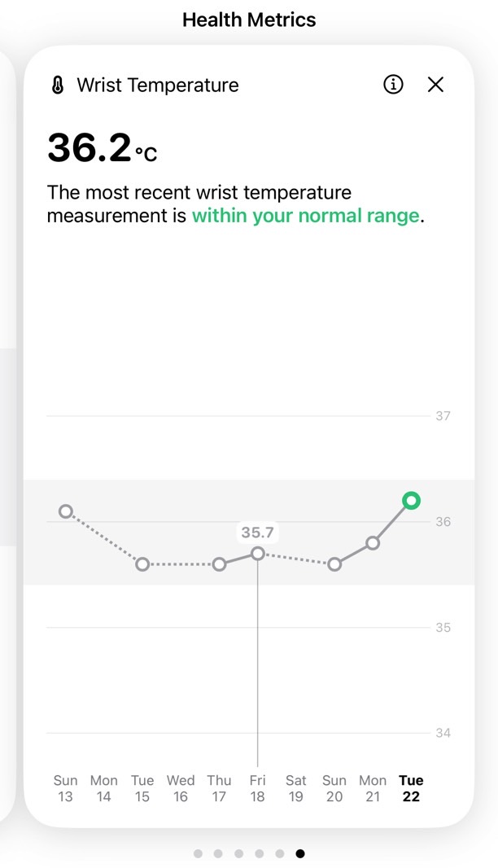Tap the active last page dot
The image size is (498, 868).
pyautogui.click(x=300, y=853)
